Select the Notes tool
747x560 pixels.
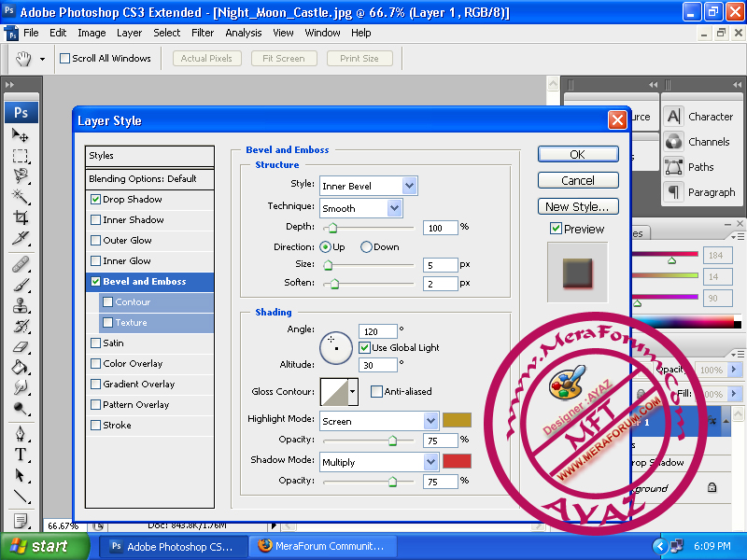click(x=20, y=521)
